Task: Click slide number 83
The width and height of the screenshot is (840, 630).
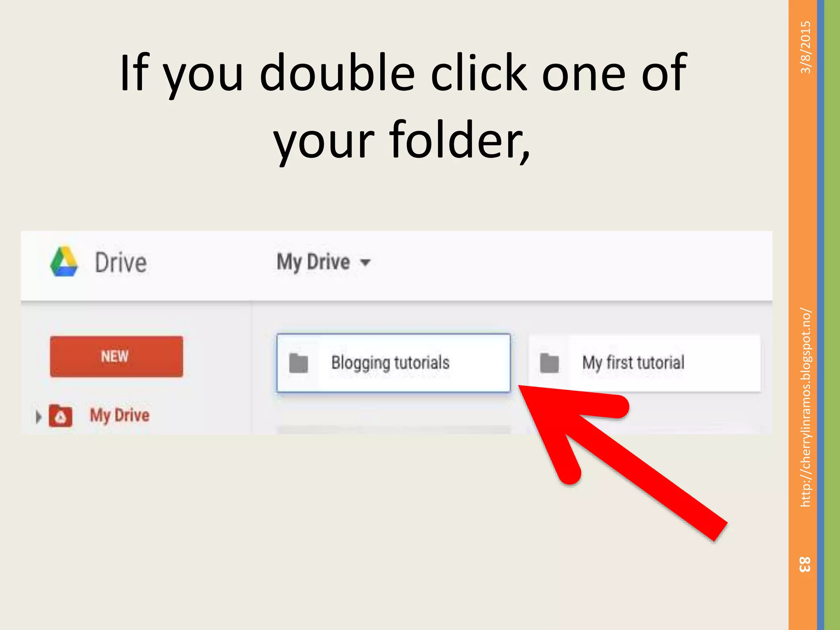Action: pyautogui.click(x=805, y=564)
